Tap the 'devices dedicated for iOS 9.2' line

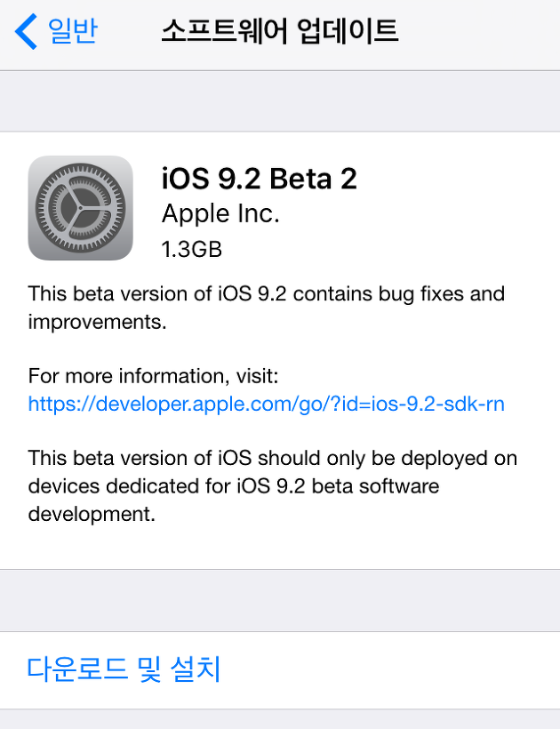(233, 486)
